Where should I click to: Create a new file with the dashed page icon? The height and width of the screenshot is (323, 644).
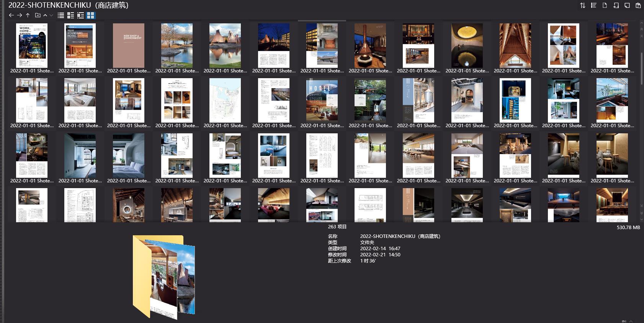605,5
